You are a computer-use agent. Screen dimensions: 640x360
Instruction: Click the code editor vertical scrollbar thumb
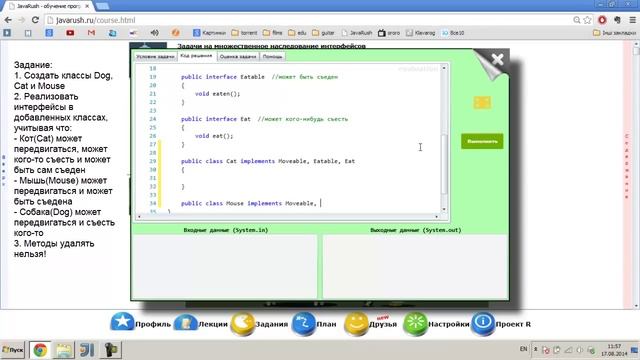click(444, 163)
